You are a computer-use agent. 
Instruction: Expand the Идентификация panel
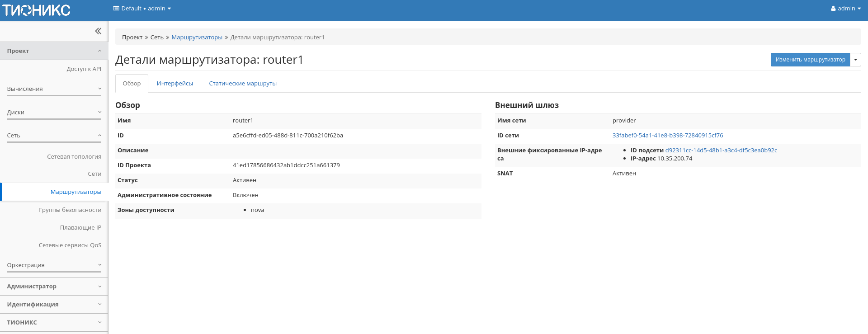[x=54, y=305]
